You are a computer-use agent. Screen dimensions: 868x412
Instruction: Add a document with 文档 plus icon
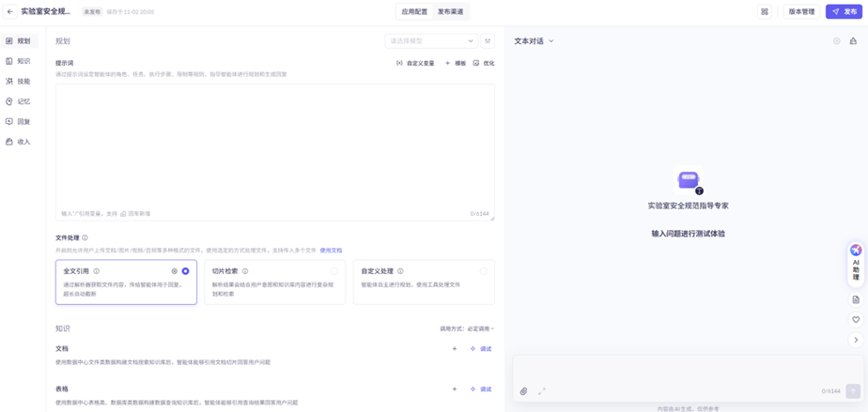455,349
